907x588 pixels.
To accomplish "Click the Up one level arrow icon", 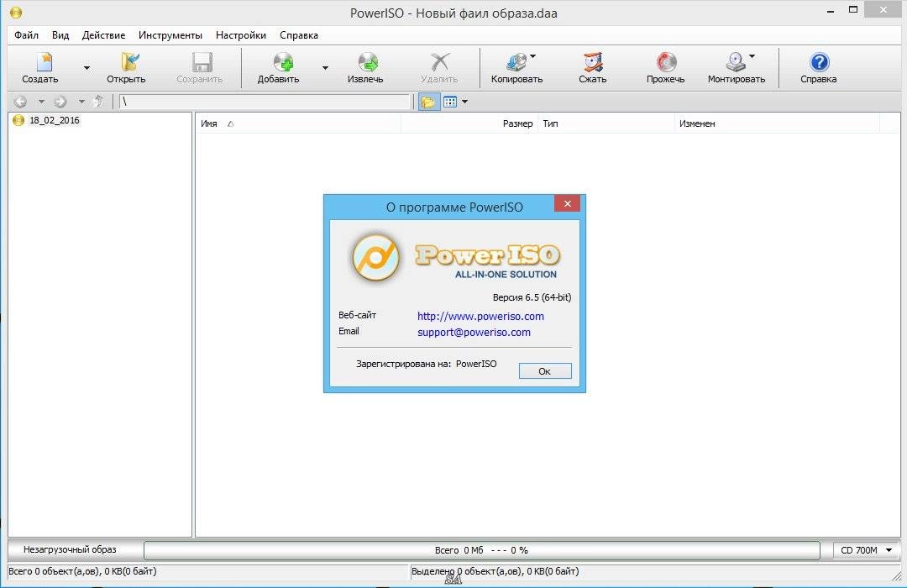I will tap(98, 102).
